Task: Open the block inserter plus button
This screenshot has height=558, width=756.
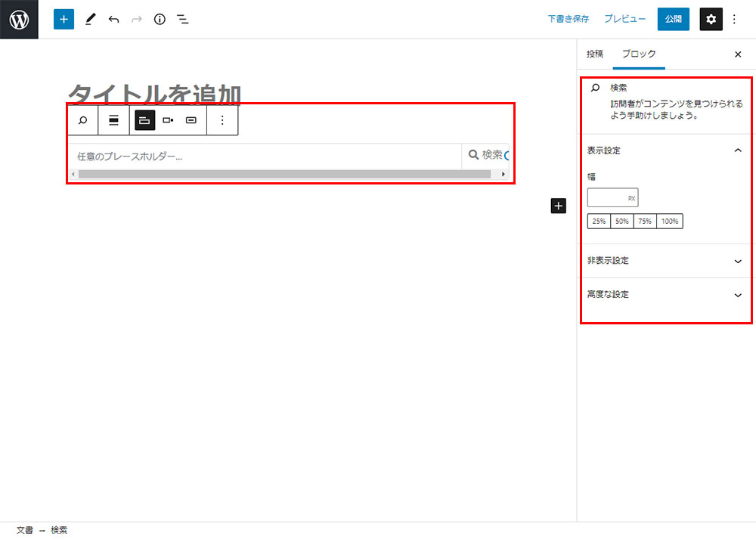Action: pos(64,20)
